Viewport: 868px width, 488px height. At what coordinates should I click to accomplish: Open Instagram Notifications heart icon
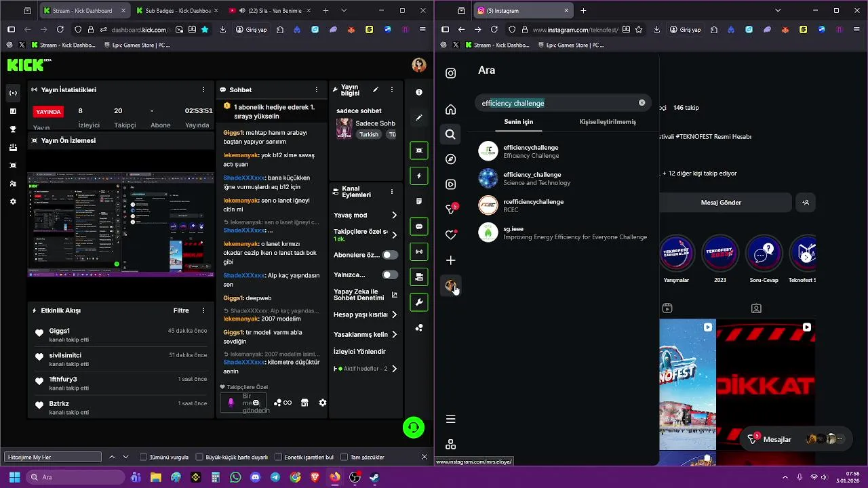click(450, 235)
